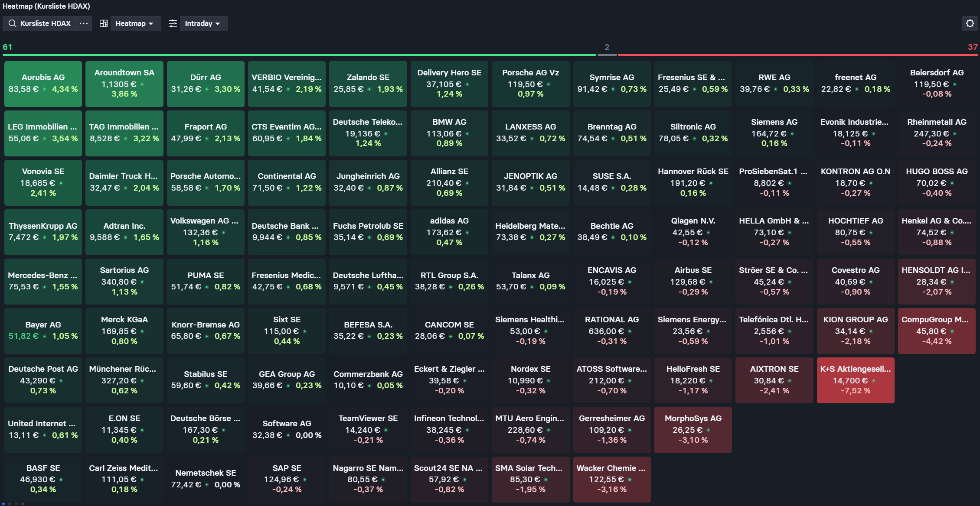Open the RWE AG tile
The image size is (980, 506).
pos(774,84)
